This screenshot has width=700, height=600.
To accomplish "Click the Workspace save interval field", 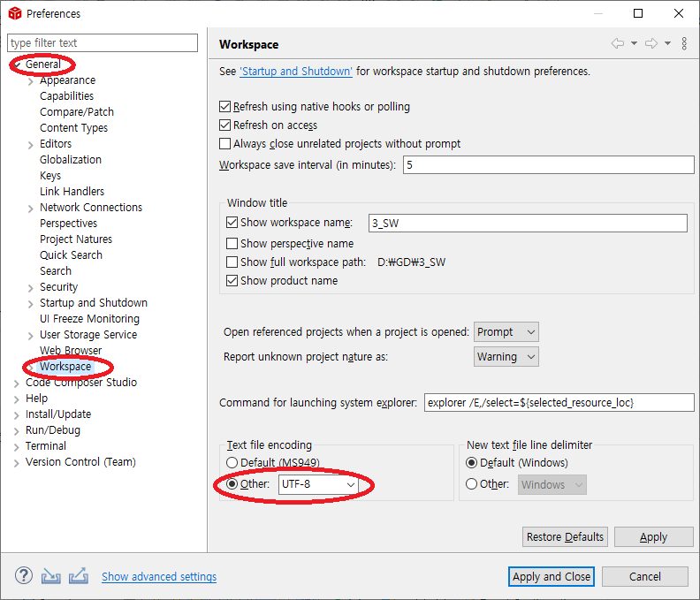I will point(549,164).
